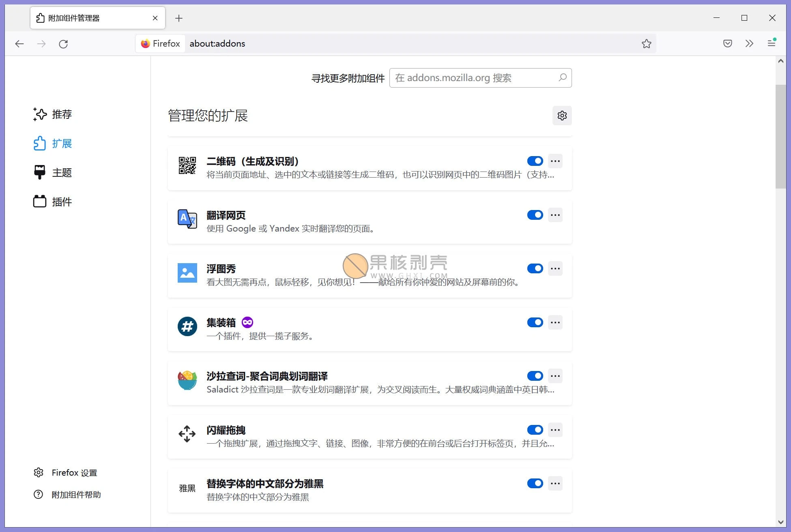The width and height of the screenshot is (791, 532).
Task: Open more options for 二维码 extension
Action: [x=555, y=161]
